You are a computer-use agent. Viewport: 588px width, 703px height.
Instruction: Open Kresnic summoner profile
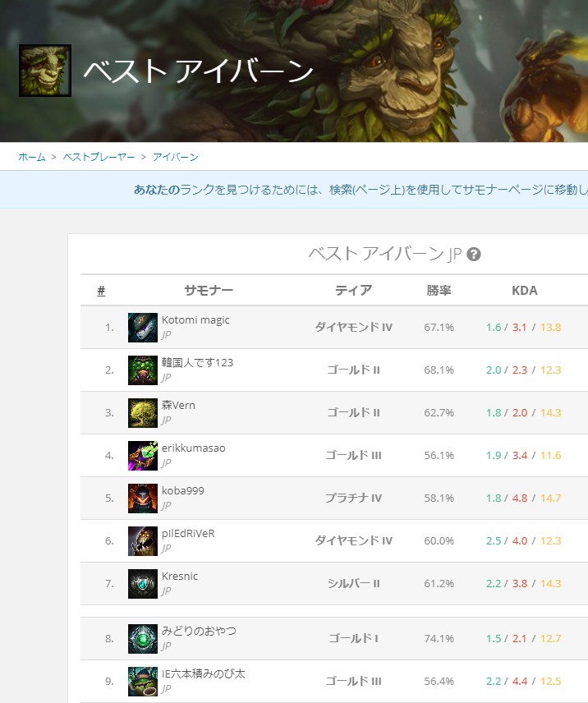tap(180, 577)
